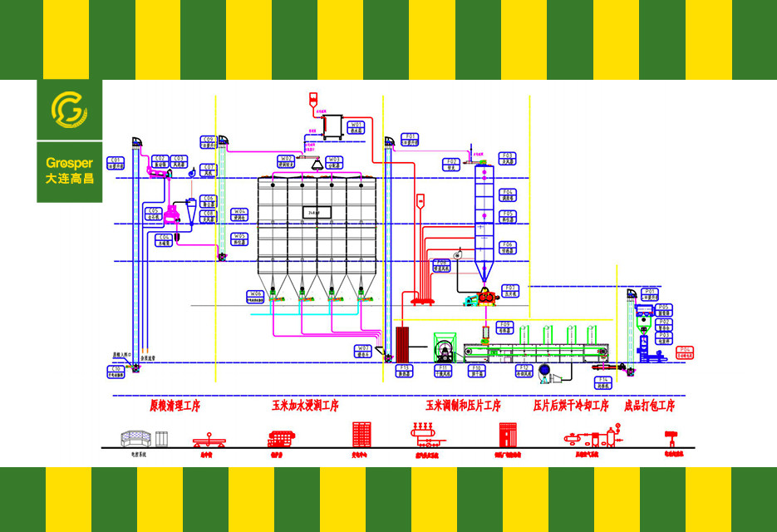Viewport: 777px width, 532px height.
Task: Select the C10 equipment label
Action: [x=116, y=372]
